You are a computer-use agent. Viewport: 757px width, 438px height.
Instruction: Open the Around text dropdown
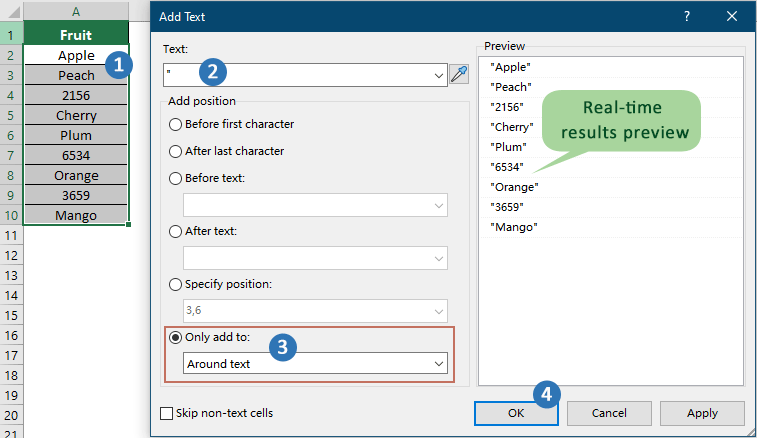[x=438, y=364]
